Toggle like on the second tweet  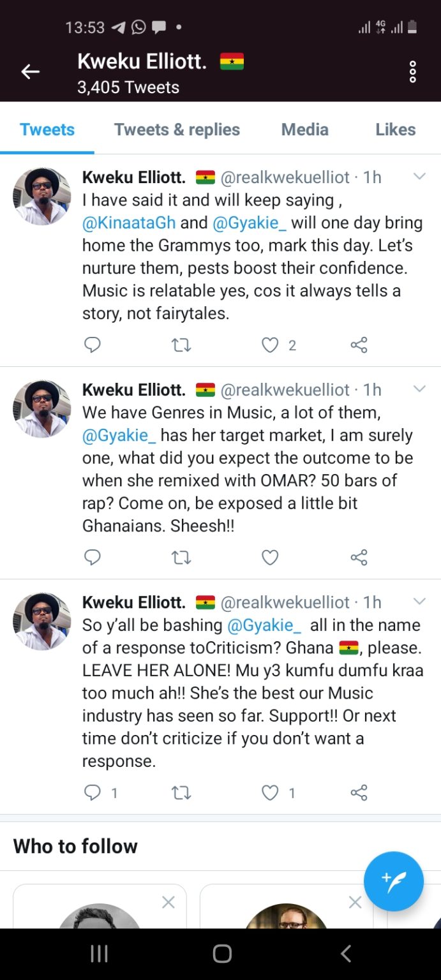click(x=269, y=557)
